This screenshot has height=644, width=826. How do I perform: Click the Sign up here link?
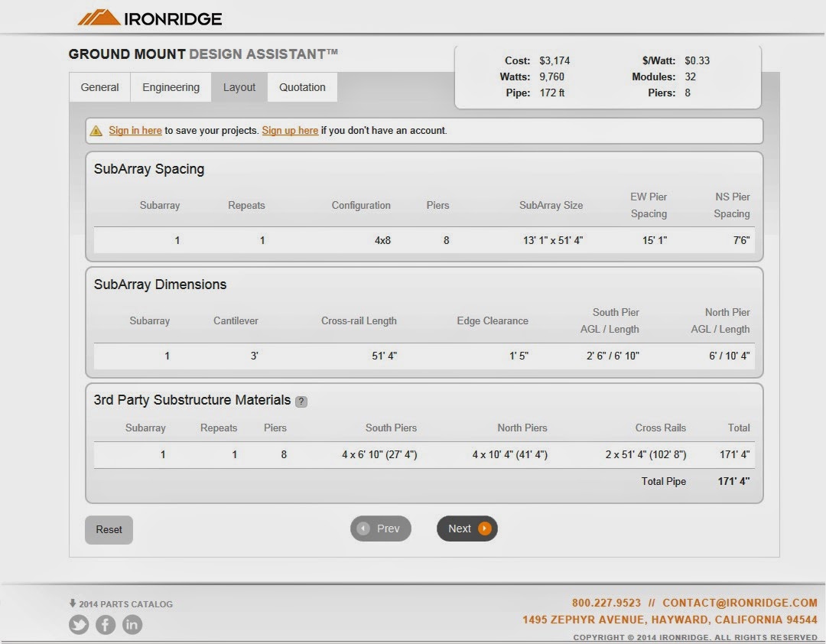click(291, 130)
